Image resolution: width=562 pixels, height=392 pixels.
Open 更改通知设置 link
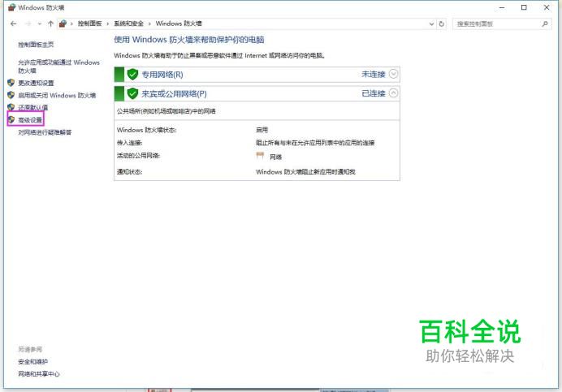coord(36,83)
